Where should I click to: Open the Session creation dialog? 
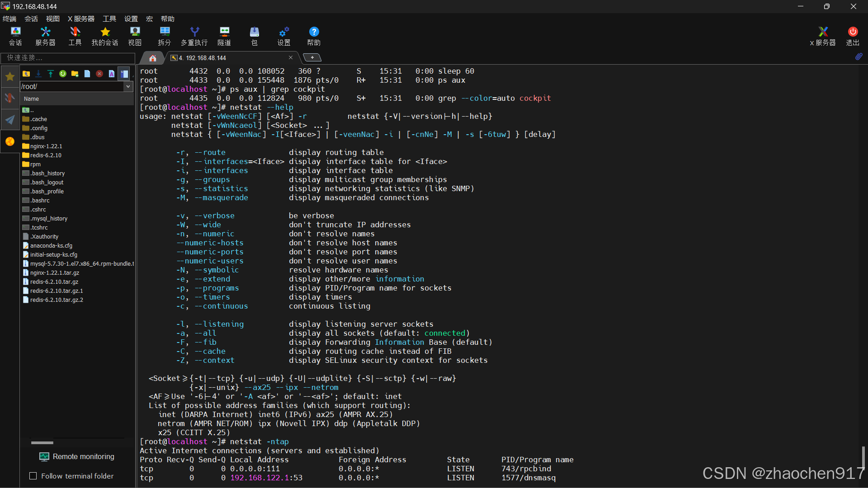tap(16, 36)
